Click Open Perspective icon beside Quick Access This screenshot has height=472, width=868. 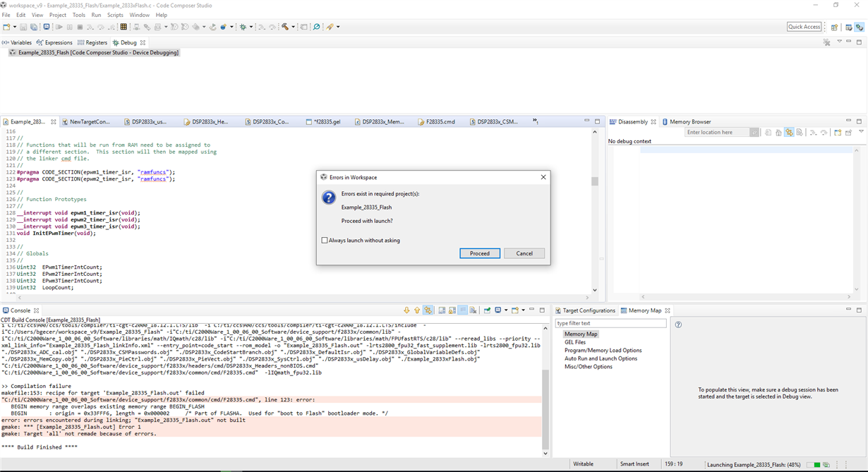point(834,27)
